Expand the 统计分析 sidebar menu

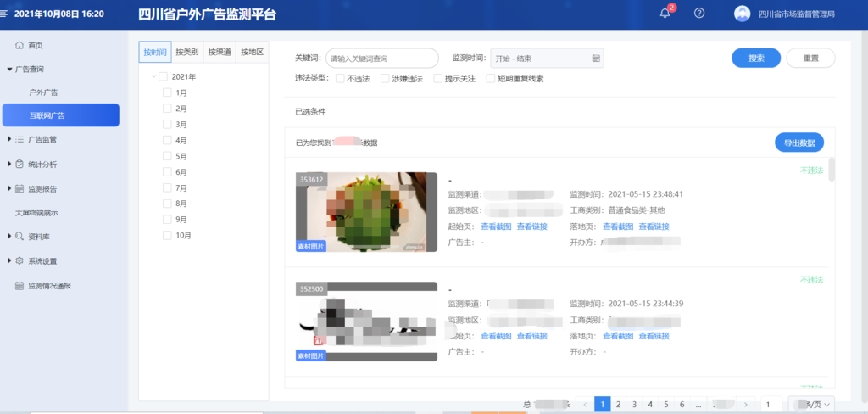click(x=9, y=164)
